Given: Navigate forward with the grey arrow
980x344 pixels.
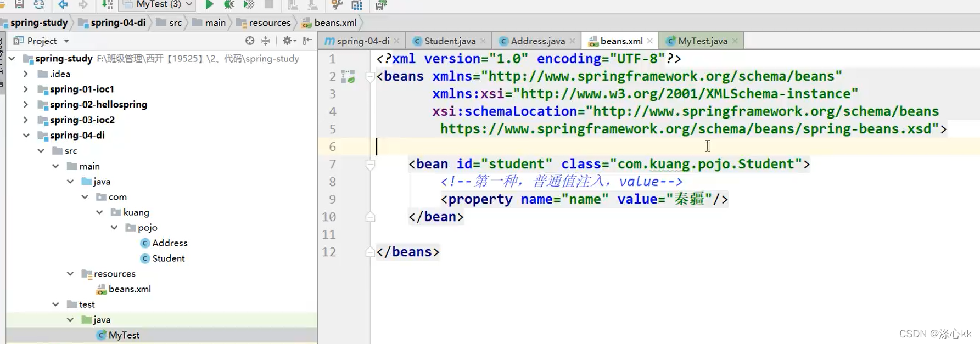Looking at the screenshot, I should (83, 4).
